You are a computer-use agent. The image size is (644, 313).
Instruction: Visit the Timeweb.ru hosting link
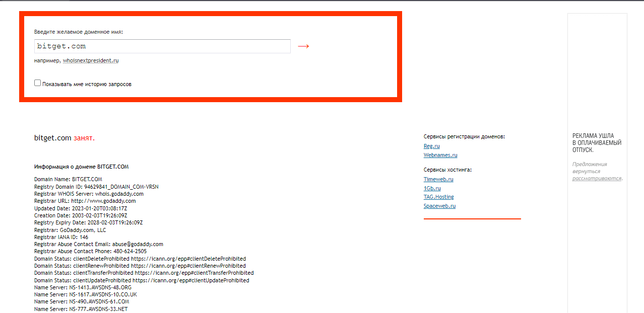(x=438, y=179)
